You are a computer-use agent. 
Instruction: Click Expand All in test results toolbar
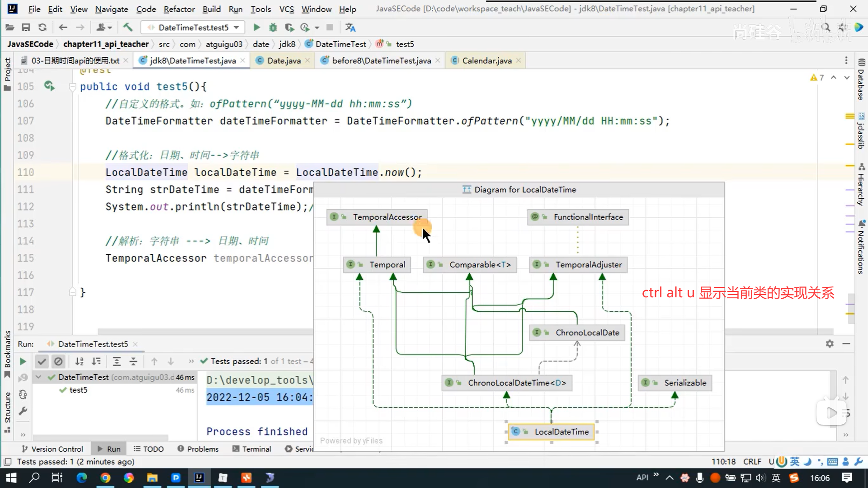pos(117,361)
